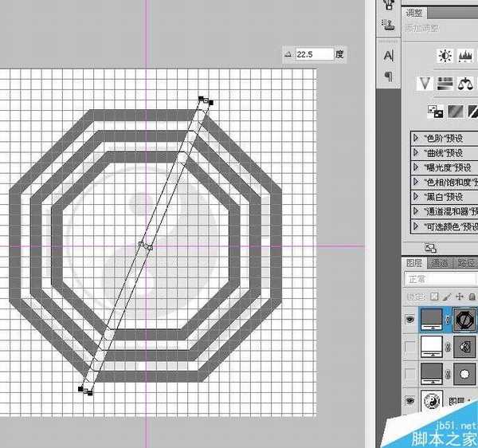Click lock transparent pixels icon
Image resolution: width=478 pixels, height=448 pixels.
[434, 297]
